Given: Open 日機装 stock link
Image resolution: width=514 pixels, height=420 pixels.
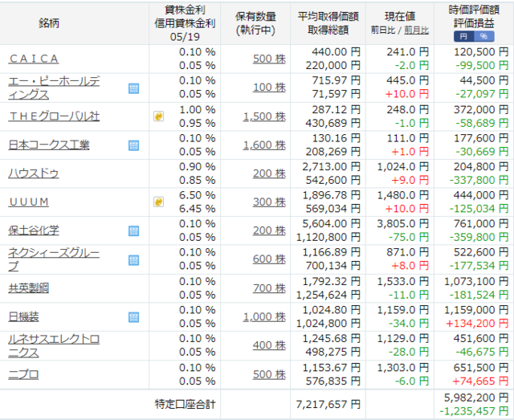Looking at the screenshot, I should [23, 316].
